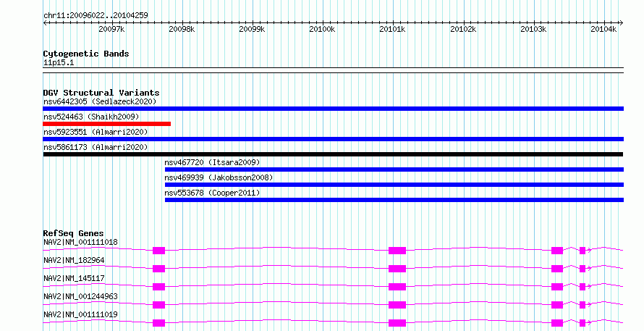The height and width of the screenshot is (331, 644).
Task: Click the blue bar for nsv5923551
Action: click(x=334, y=139)
